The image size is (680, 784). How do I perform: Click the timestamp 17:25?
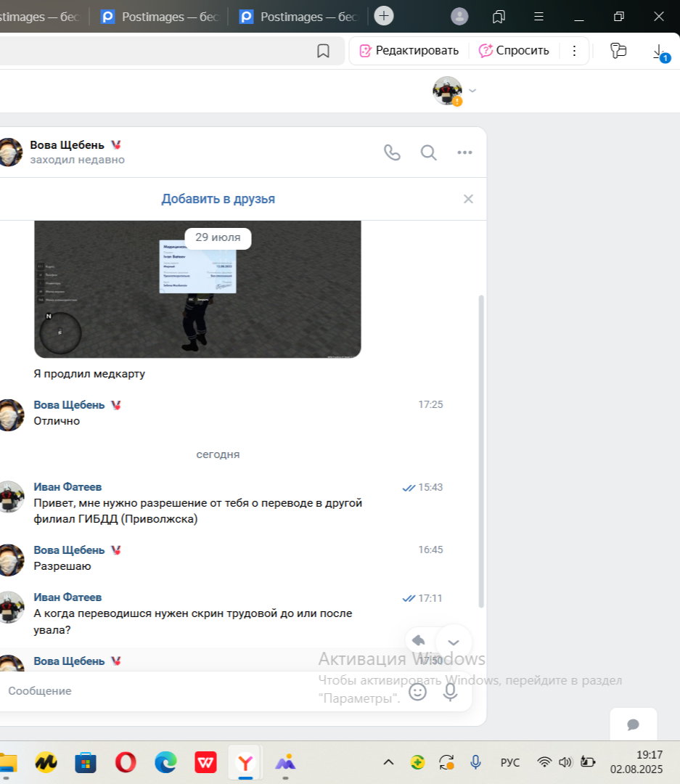click(430, 404)
